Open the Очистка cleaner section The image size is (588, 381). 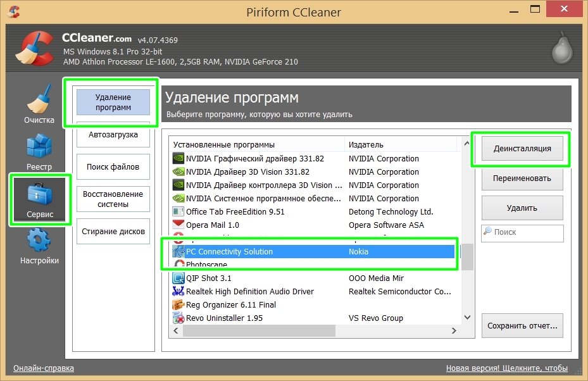39,104
